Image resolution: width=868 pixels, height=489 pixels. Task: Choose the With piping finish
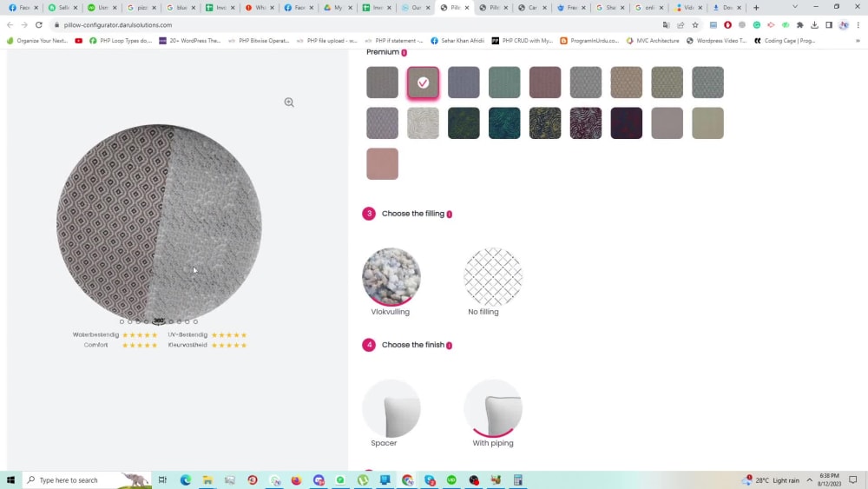point(493,408)
